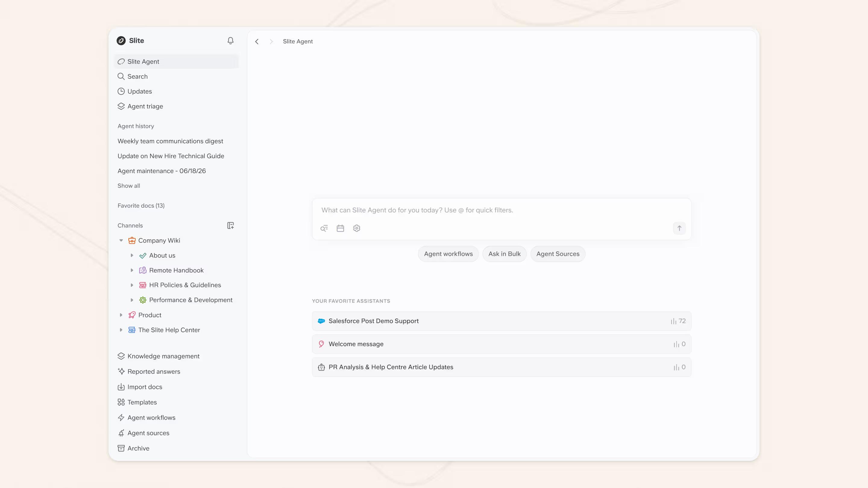Open Archive in sidebar
868x488 pixels.
point(177,448)
